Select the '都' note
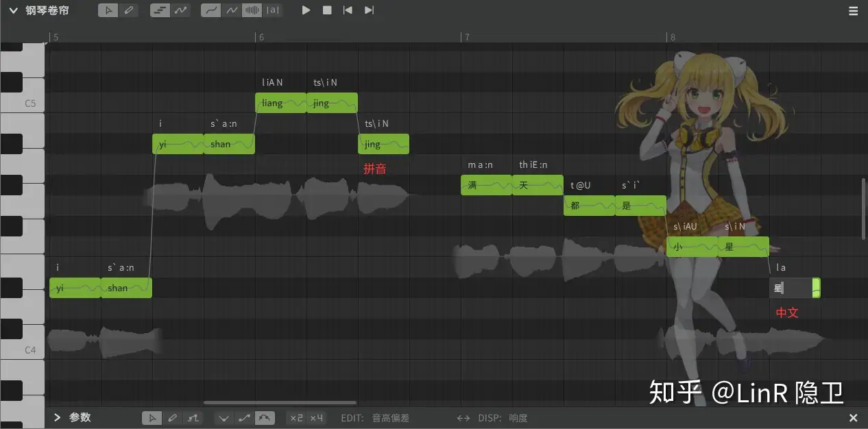The width and height of the screenshot is (868, 429). [589, 206]
